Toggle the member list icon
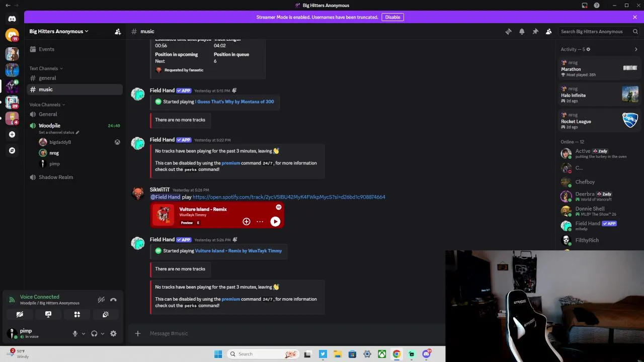The width and height of the screenshot is (644, 362). click(x=549, y=31)
